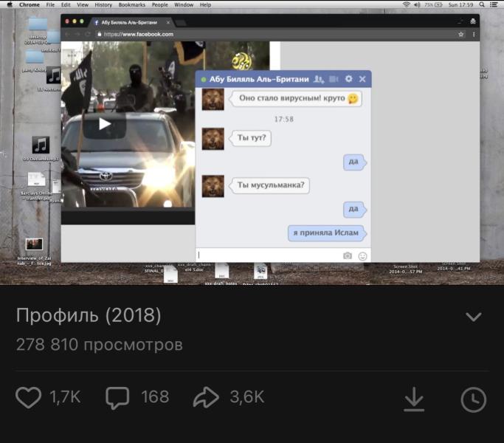Image resolution: width=504 pixels, height=443 pixels.
Task: Click the volume icon in menu bar
Action: [417, 4]
